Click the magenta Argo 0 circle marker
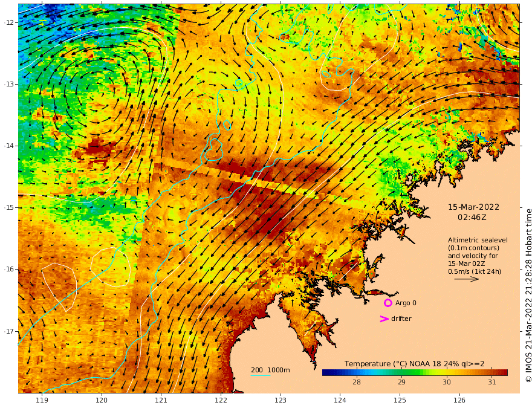The image size is (532, 411). click(x=388, y=303)
